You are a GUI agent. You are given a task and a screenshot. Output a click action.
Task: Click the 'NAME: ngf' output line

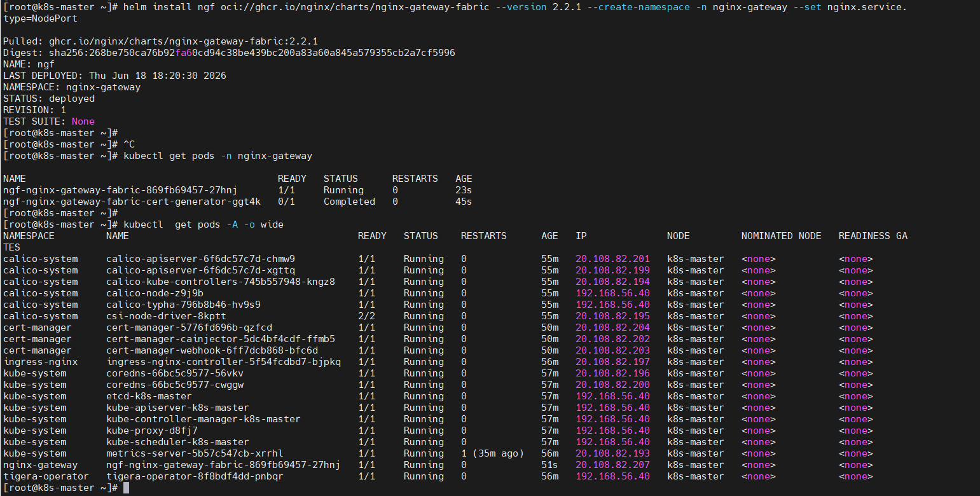coord(29,64)
